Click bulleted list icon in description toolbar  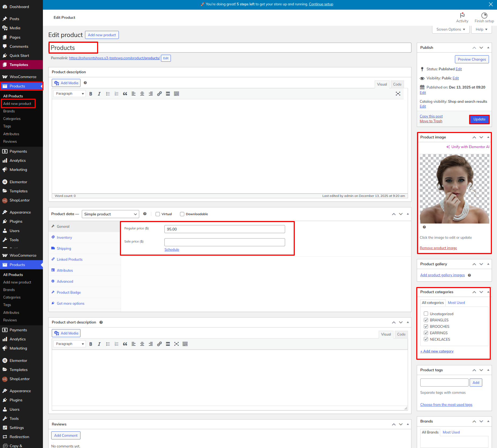click(108, 94)
